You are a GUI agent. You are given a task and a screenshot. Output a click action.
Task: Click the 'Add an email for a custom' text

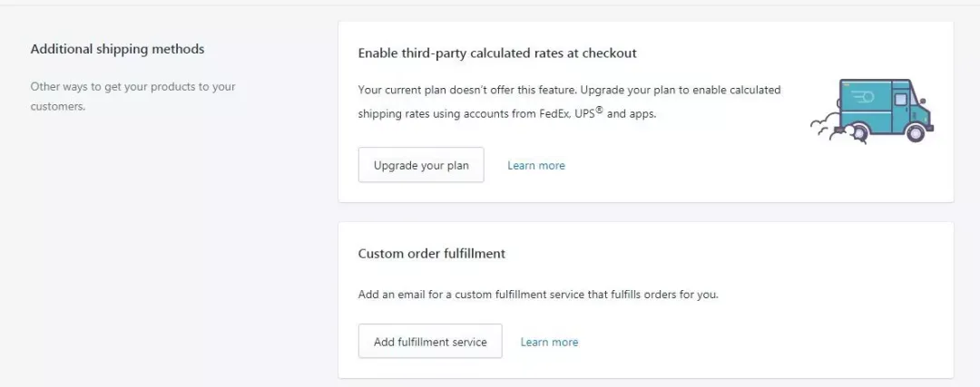(x=538, y=295)
